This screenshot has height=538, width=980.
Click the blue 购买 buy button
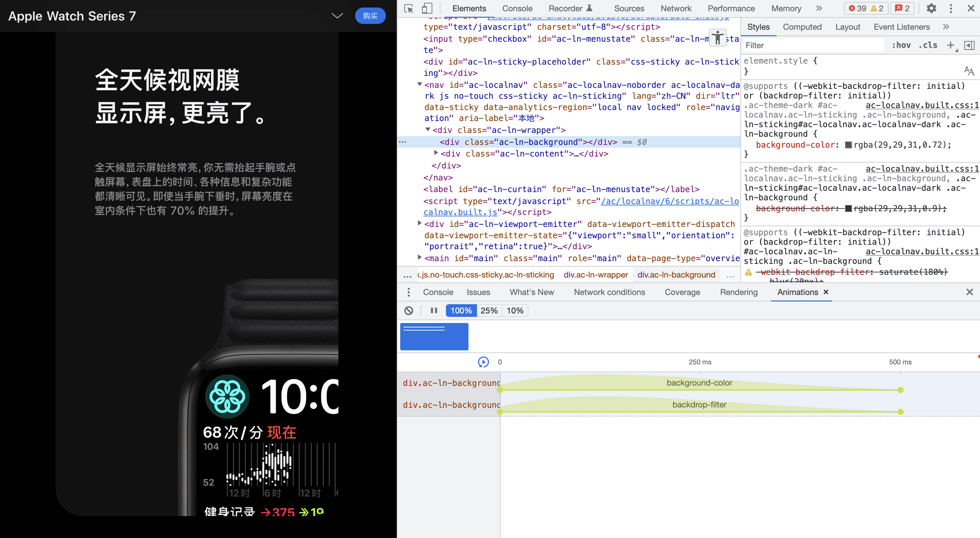[x=370, y=16]
